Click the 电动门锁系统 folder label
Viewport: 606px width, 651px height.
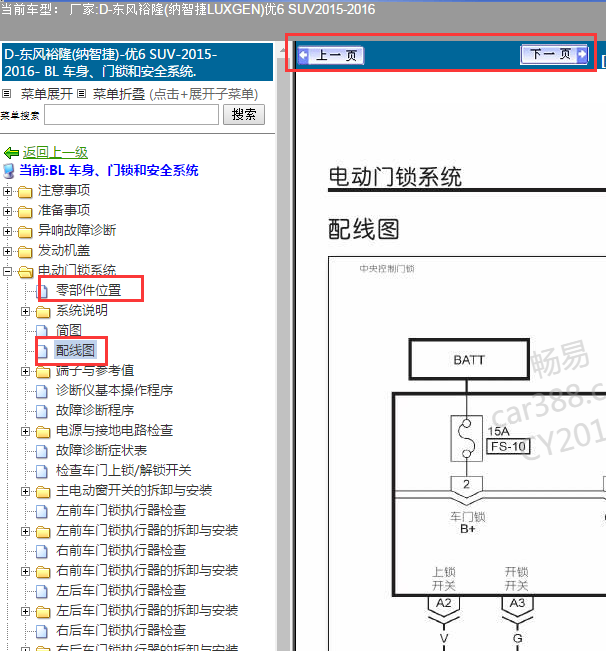point(77,270)
